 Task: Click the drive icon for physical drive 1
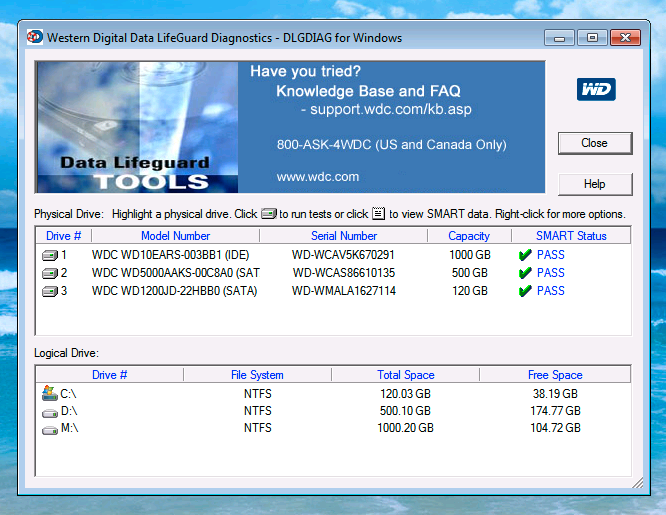(x=50, y=255)
